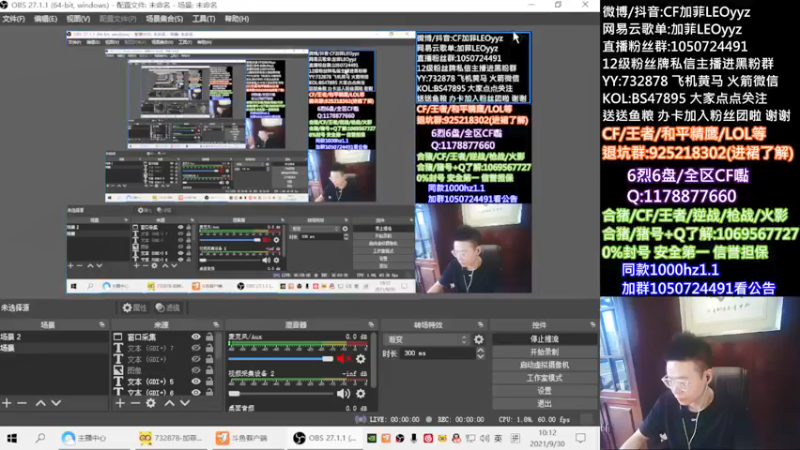Toggle the lock on the 文本 (GDI+) 5 source
Screen dimensions: 800x450
point(209,381)
